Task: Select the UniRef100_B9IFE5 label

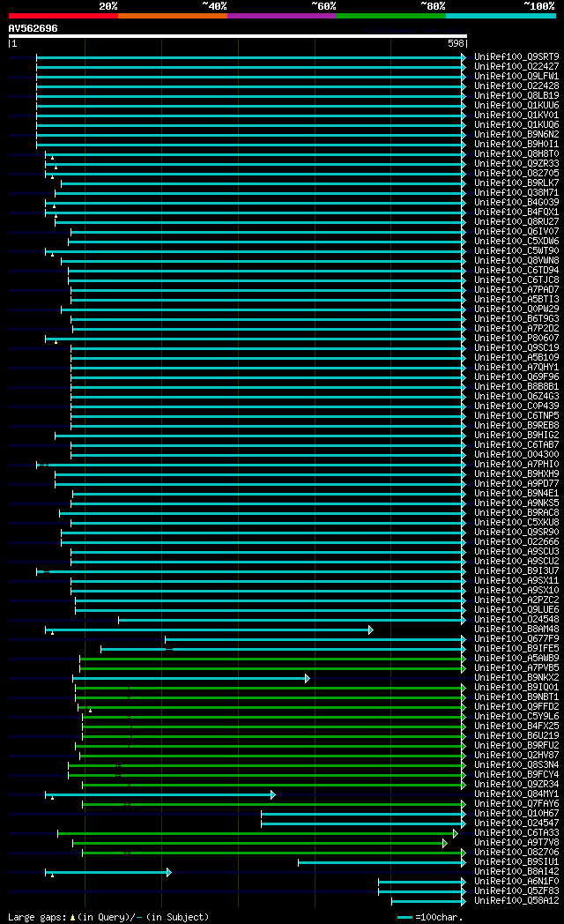Action: [x=517, y=648]
